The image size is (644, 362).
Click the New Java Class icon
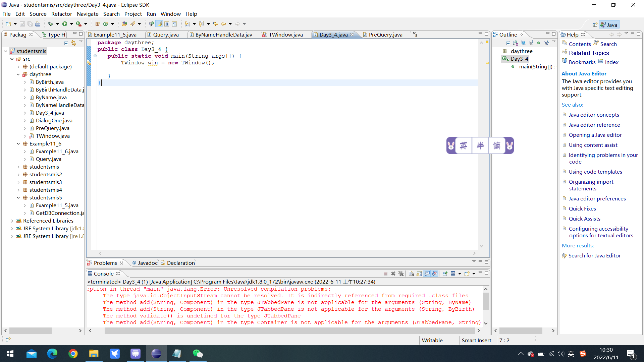tap(106, 24)
